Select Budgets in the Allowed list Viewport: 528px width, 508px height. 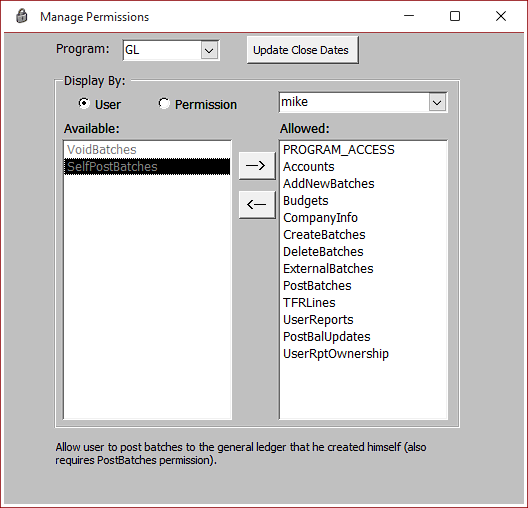click(363, 201)
